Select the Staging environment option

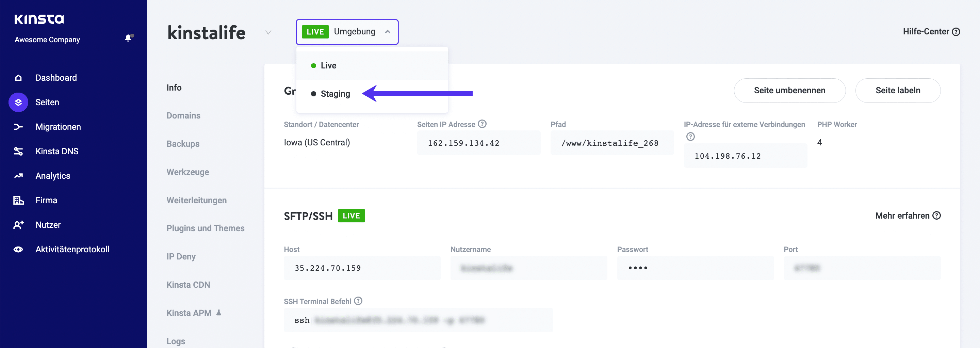tap(336, 94)
